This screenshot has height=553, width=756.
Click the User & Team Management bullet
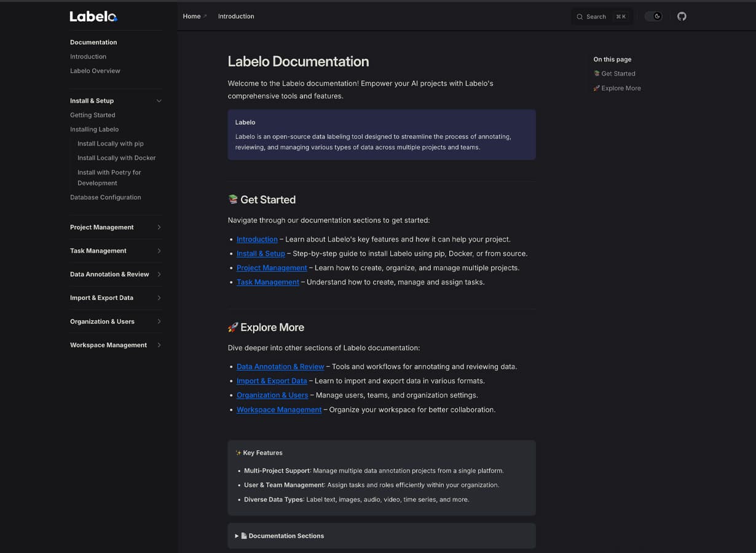point(371,485)
